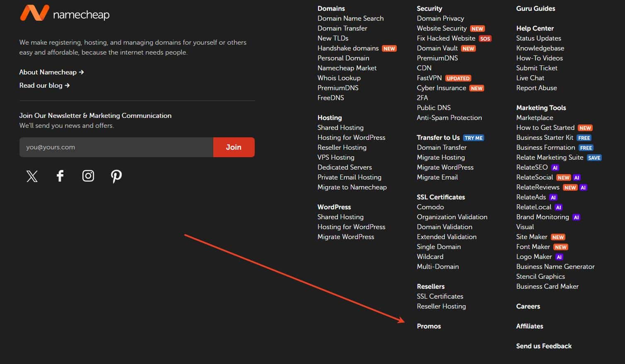Select Whois Lookup under Domains

(x=339, y=78)
